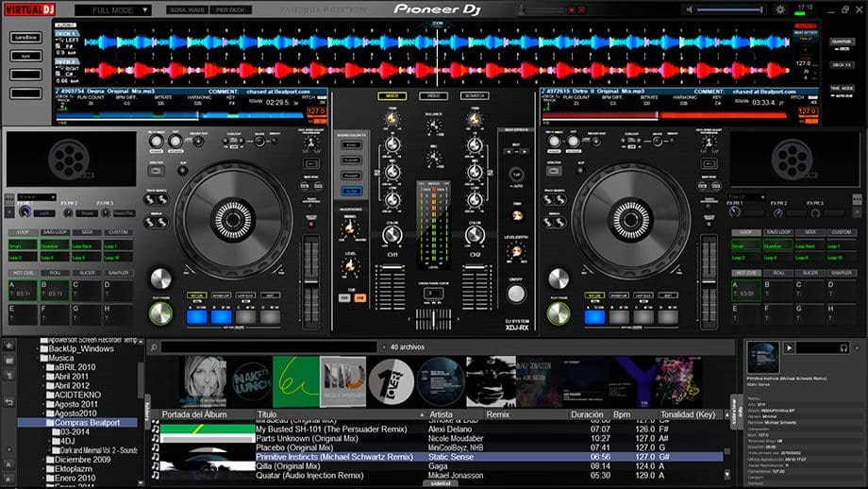Toggle left deck slip mode button

click(x=183, y=171)
